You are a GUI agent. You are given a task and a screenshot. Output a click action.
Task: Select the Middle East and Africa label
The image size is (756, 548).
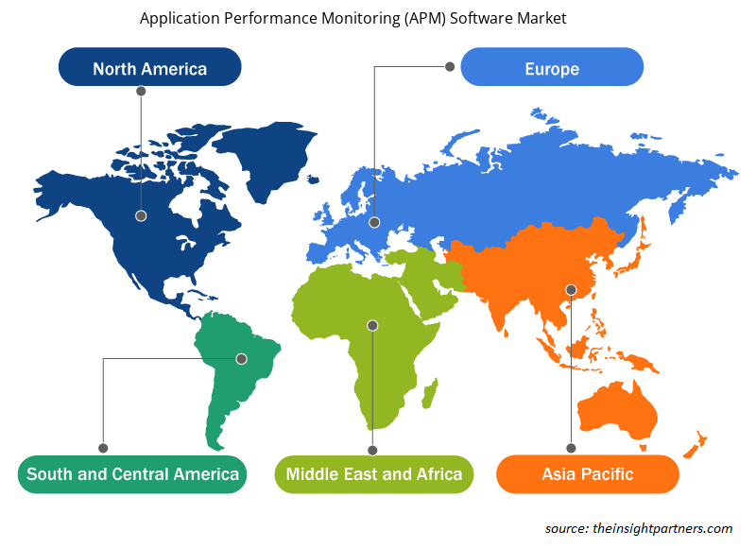374,474
